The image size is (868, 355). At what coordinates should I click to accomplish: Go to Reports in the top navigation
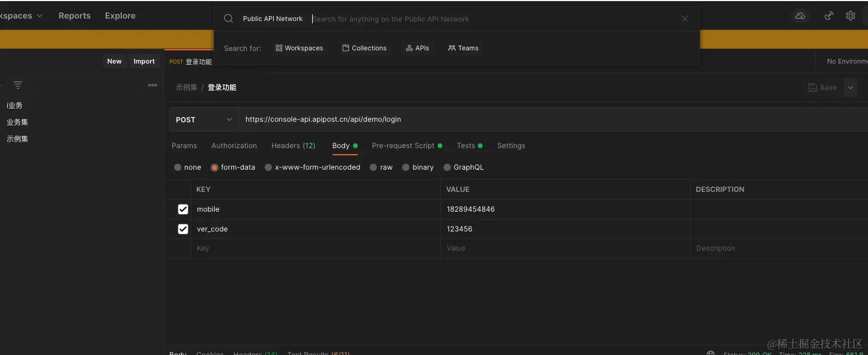click(x=74, y=16)
